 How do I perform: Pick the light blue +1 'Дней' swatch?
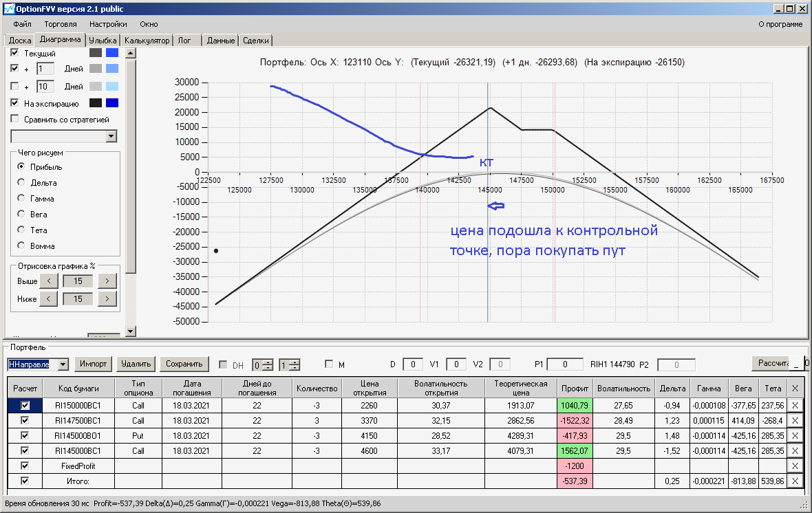(x=112, y=68)
